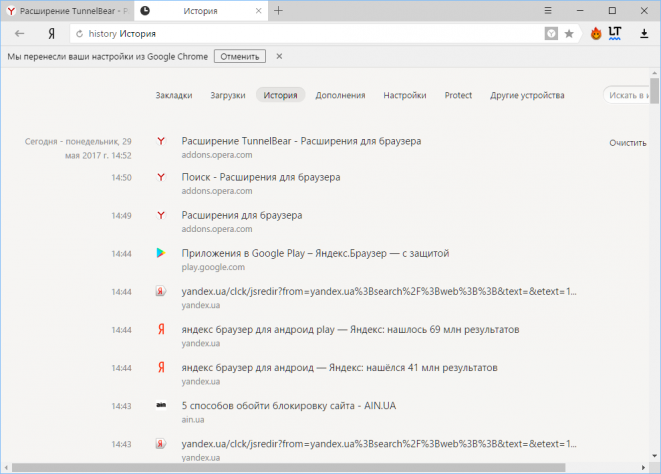Go back with the arrow button
This screenshot has width=661, height=474.
pos(19,34)
